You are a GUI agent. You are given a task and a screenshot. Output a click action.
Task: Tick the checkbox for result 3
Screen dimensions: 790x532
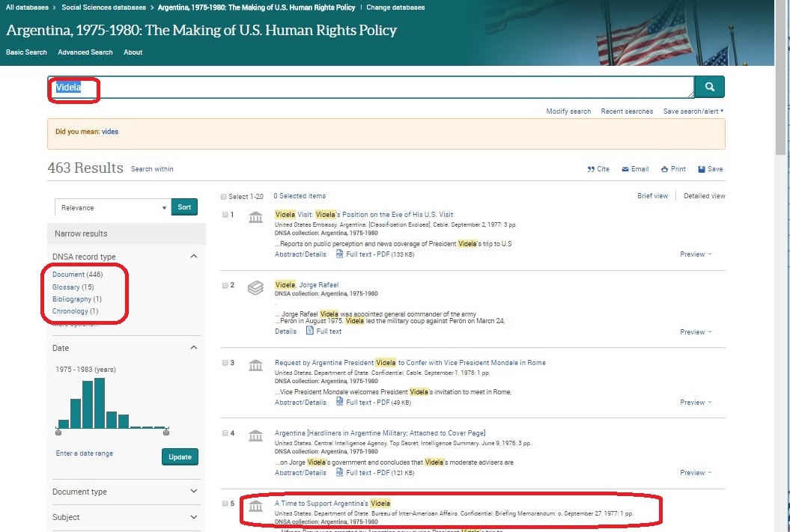pos(225,362)
